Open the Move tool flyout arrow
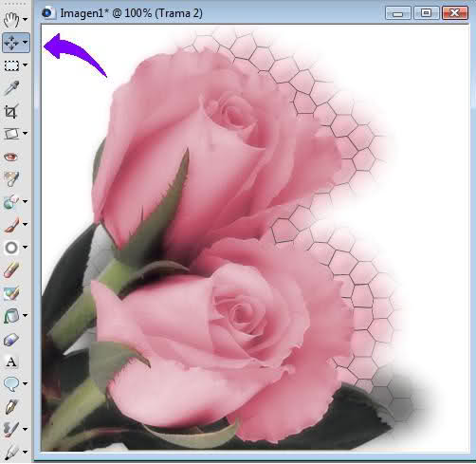Viewport: 476px width, 464px height. [25, 42]
